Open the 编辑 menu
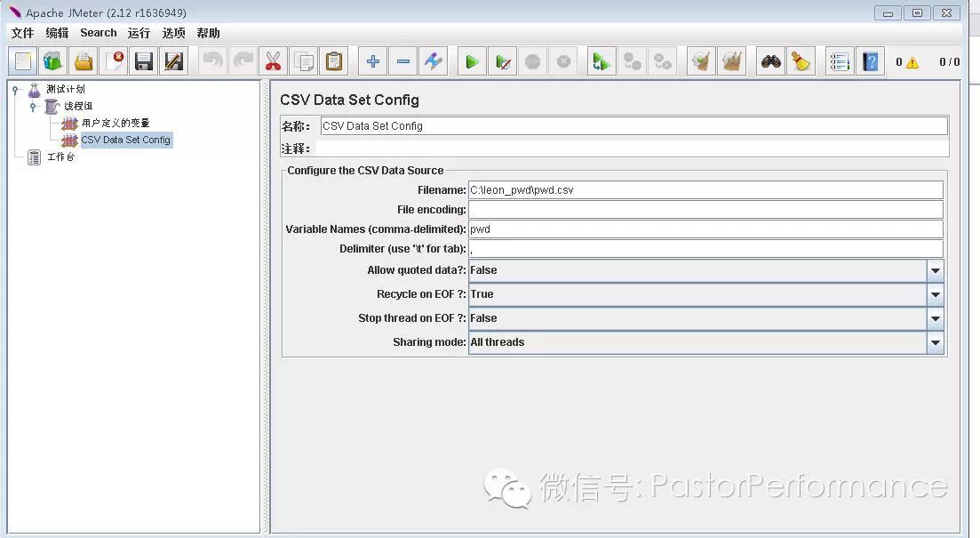This screenshot has width=980, height=538. click(x=57, y=33)
